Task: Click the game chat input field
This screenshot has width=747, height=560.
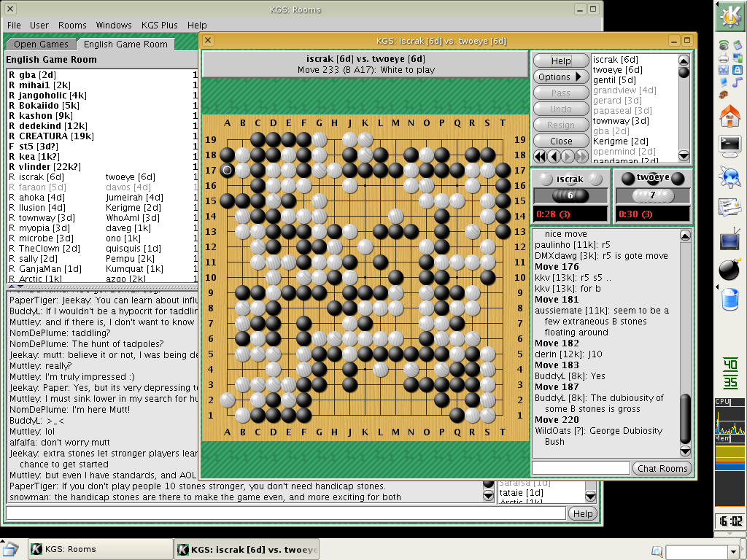Action: coord(581,468)
